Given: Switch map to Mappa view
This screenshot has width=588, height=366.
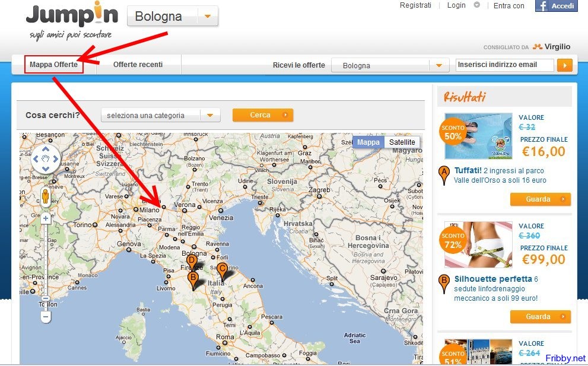Looking at the screenshot, I should pyautogui.click(x=368, y=142).
